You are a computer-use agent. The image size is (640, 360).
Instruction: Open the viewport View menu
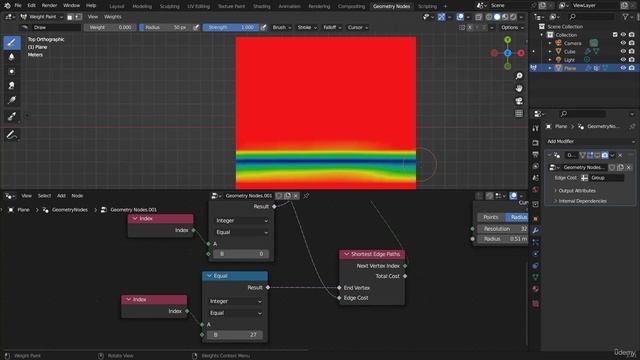point(93,17)
